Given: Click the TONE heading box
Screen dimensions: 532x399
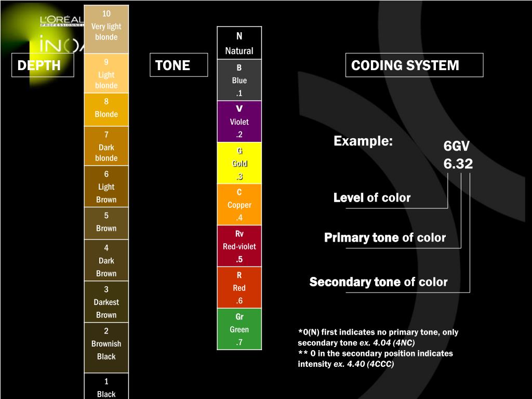Looking at the screenshot, I should pos(179,65).
